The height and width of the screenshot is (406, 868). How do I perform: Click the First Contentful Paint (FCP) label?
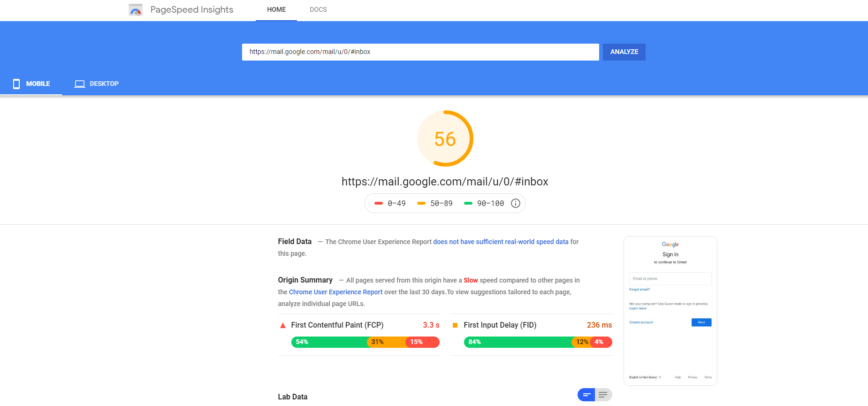point(337,325)
